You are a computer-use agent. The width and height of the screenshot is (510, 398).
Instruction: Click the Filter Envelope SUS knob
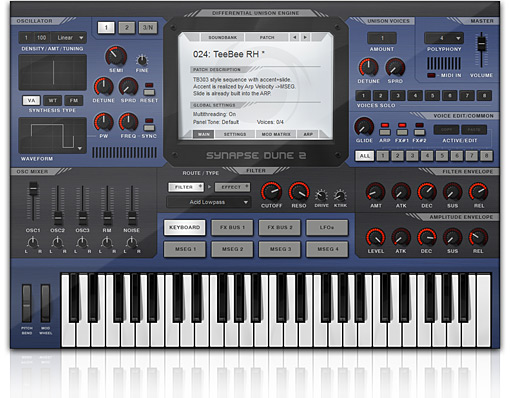[452, 192]
